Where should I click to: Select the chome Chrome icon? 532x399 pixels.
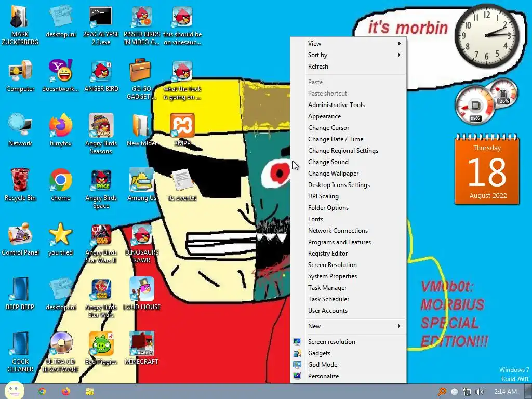click(60, 185)
